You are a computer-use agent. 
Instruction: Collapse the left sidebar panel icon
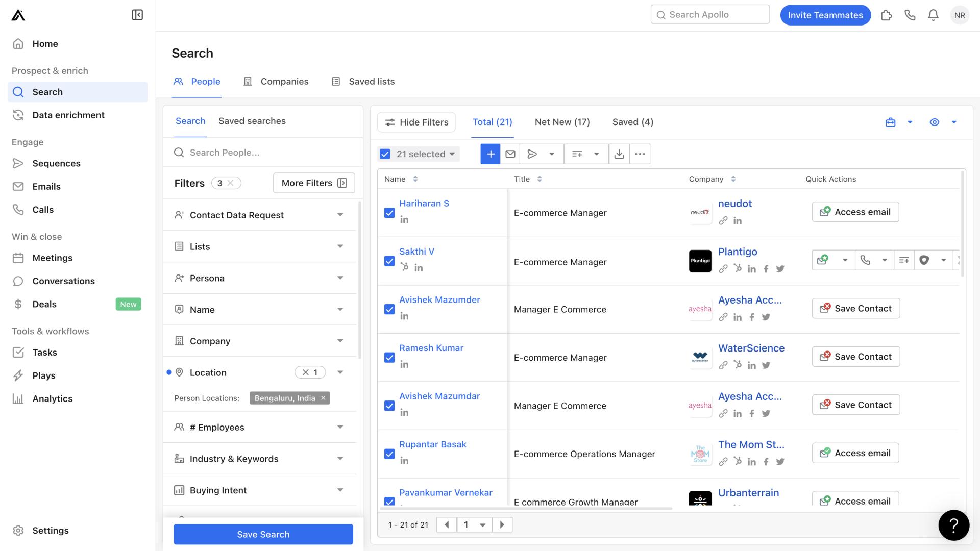pyautogui.click(x=137, y=15)
